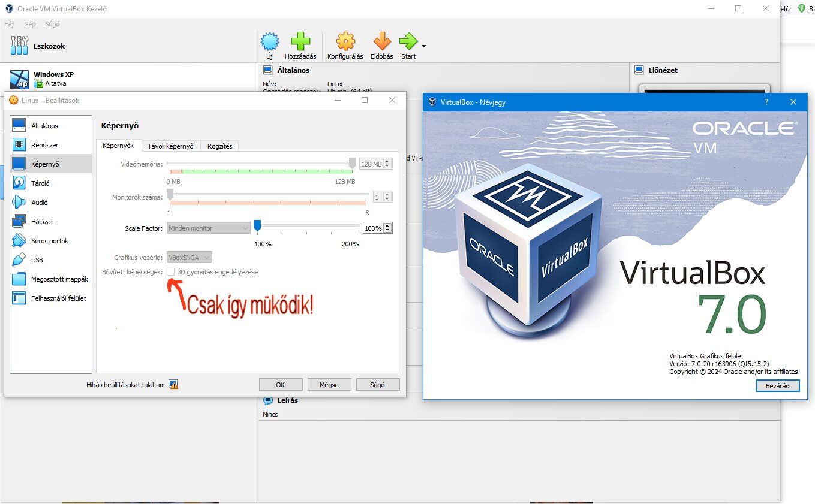The image size is (815, 504).
Task: Open the Gép menu
Action: pos(30,24)
